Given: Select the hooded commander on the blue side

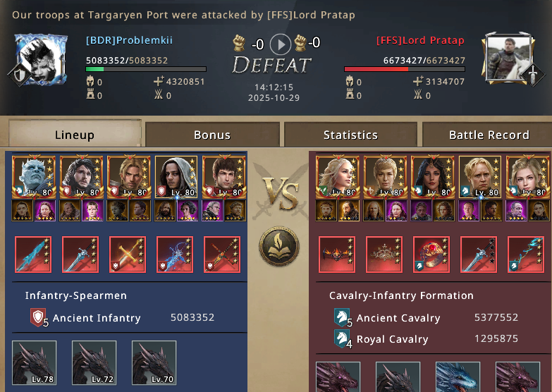Looking at the screenshot, I should point(176,177).
